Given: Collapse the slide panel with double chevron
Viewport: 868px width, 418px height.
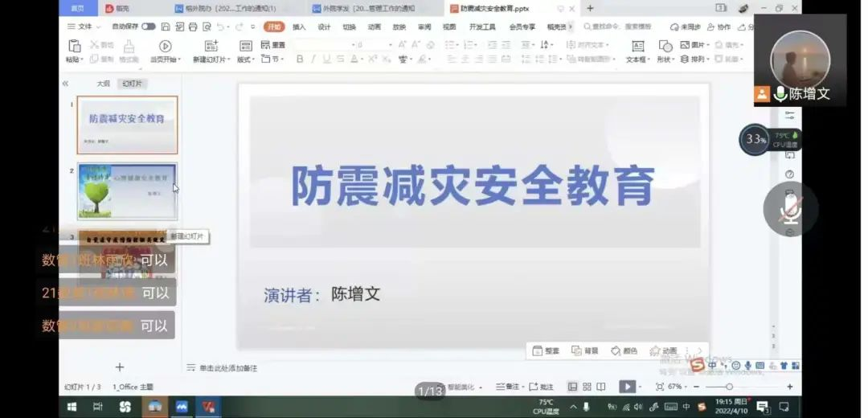Looking at the screenshot, I should coord(65,84).
